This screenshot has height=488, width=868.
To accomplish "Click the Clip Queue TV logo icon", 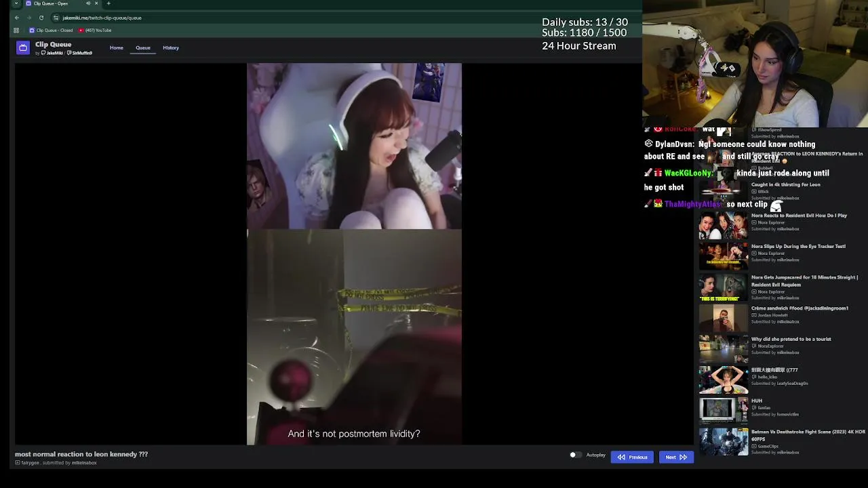I will (23, 47).
